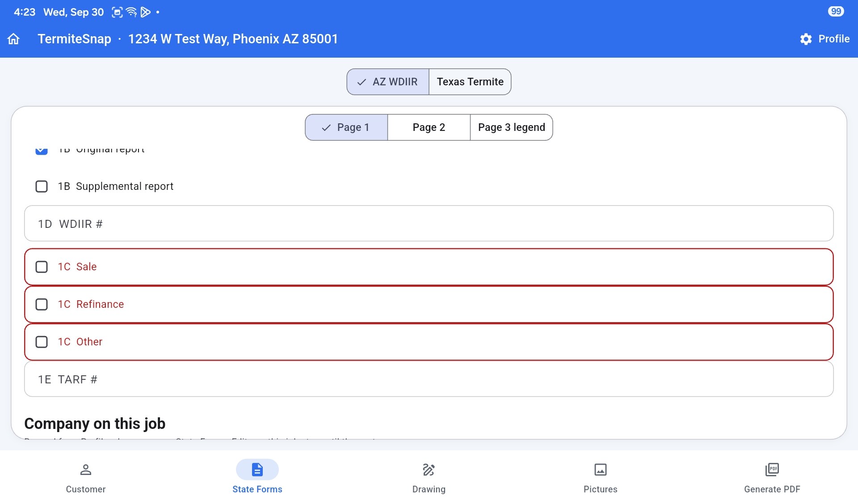Tap the Wi-Fi status bar icon
The image size is (858, 504).
(x=131, y=12)
